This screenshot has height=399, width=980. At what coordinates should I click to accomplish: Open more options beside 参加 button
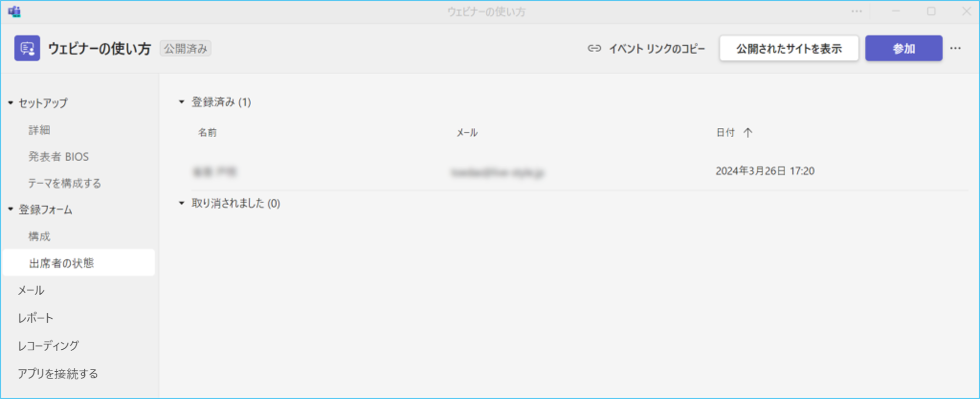[x=956, y=48]
